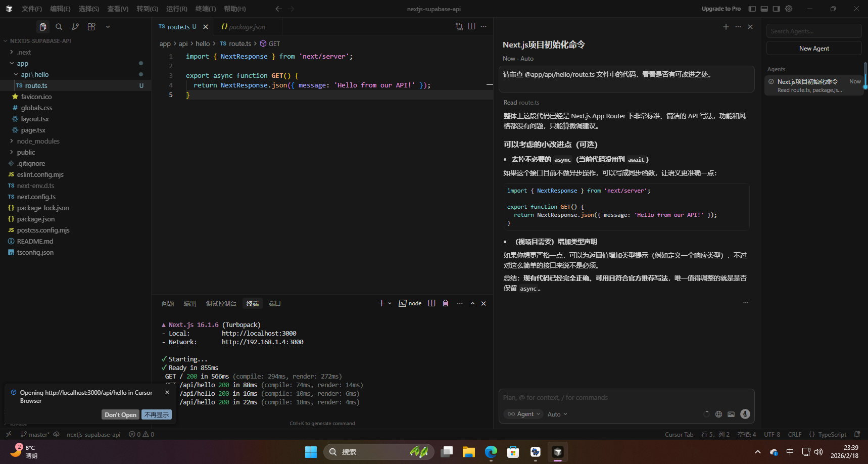Image resolution: width=868 pixels, height=464 pixels.
Task: Open compare changes icon in editor toolbar
Action: (459, 26)
